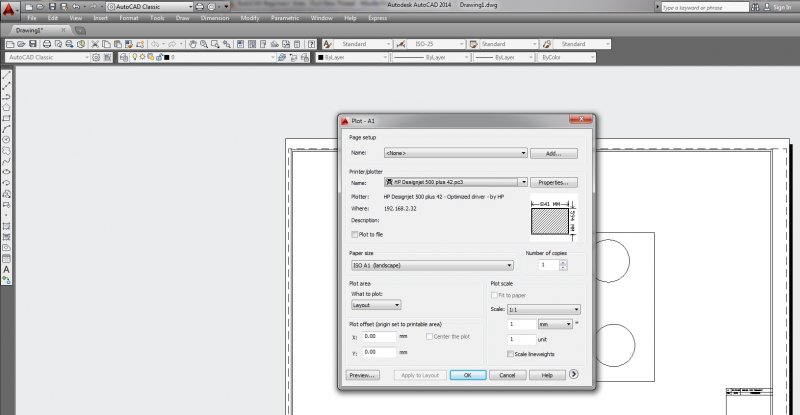
Task: Open the File menu
Action: tap(32, 18)
